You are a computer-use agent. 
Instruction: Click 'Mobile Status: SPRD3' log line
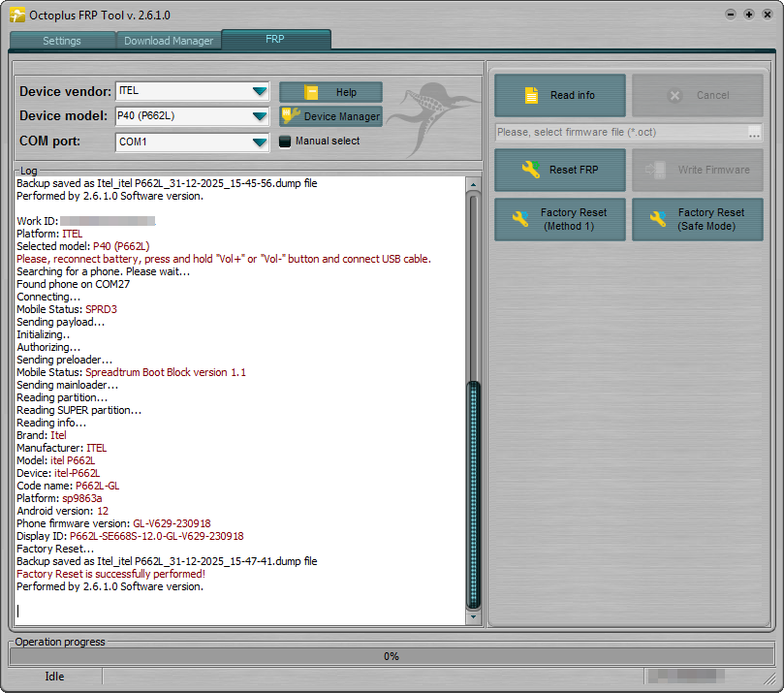pyautogui.click(x=67, y=309)
